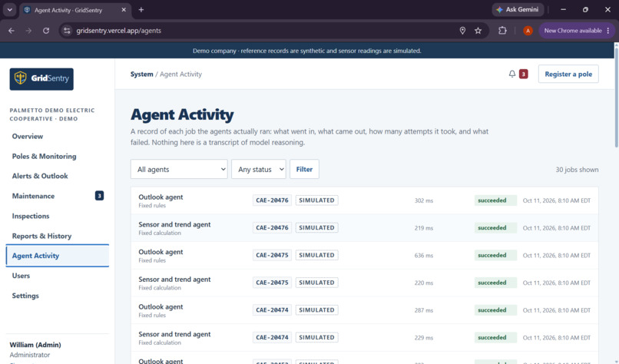Click CAE-20475 tag on 220 ms row
619x364 pixels.
272,283
